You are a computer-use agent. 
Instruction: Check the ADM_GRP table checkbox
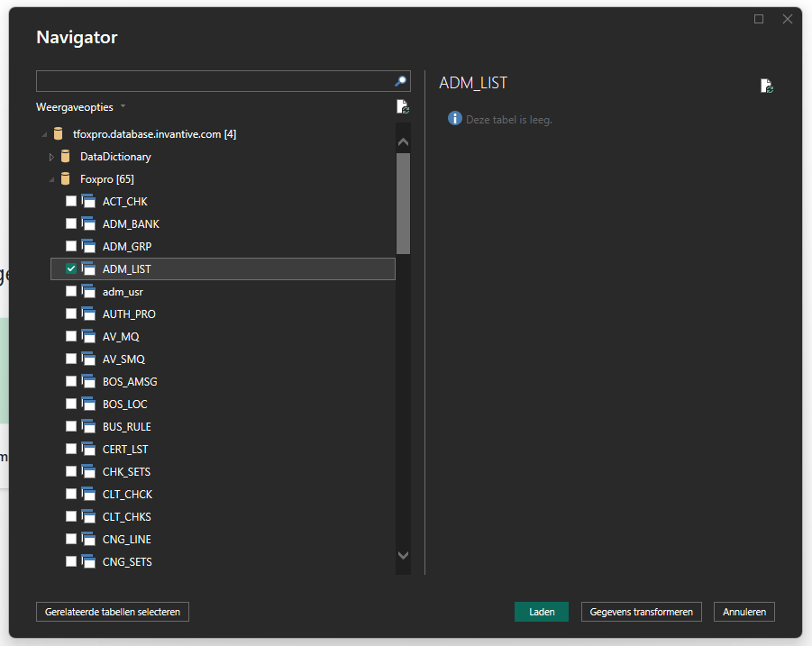coord(71,246)
